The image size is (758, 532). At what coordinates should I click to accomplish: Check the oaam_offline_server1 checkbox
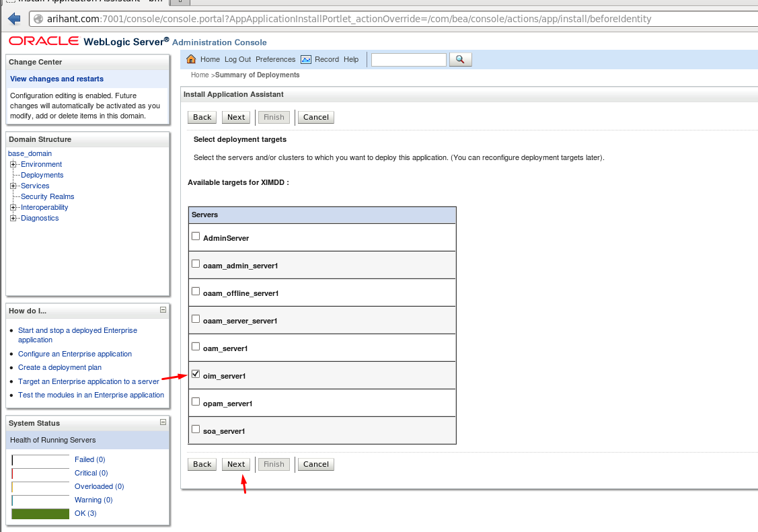(x=196, y=291)
